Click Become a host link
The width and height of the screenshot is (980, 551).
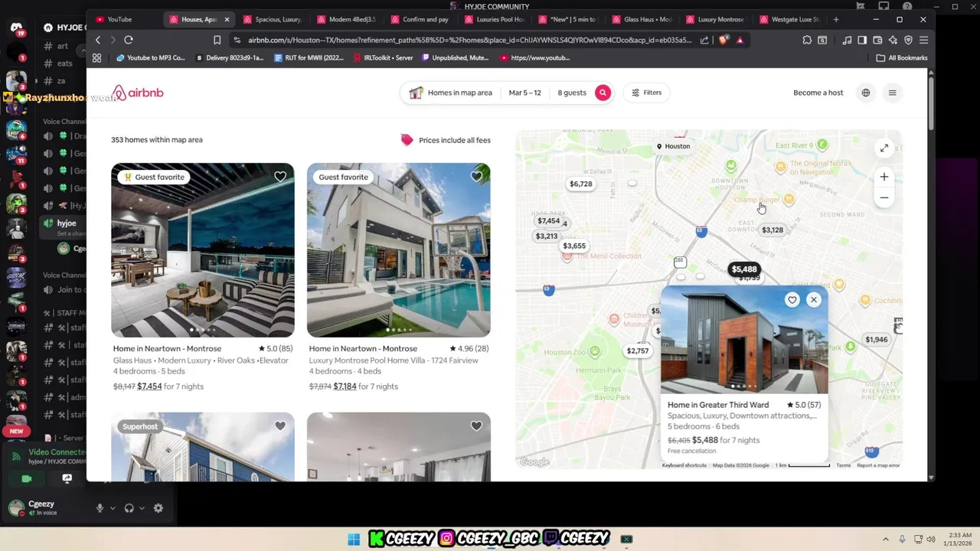818,93
